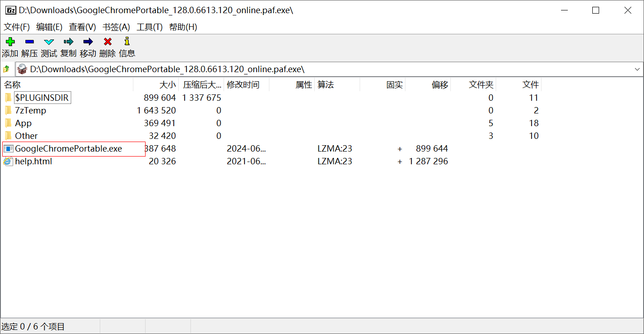Image resolution: width=644 pixels, height=334 pixels.
Task: Click the 移动 (Move) toolbar icon
Action: click(88, 41)
